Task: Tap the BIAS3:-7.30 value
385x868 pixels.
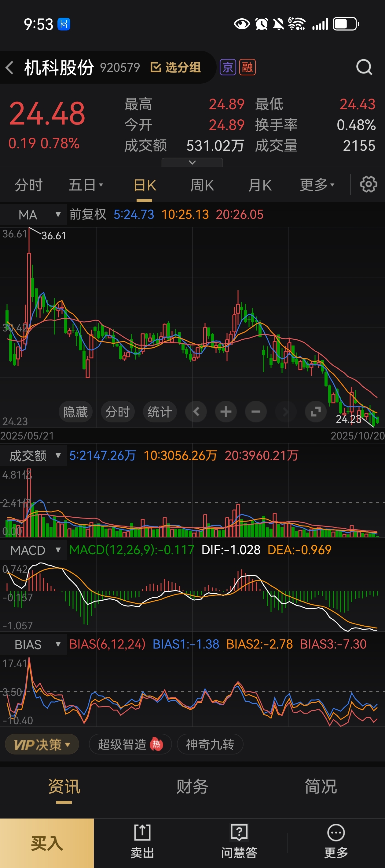Action: [x=333, y=644]
